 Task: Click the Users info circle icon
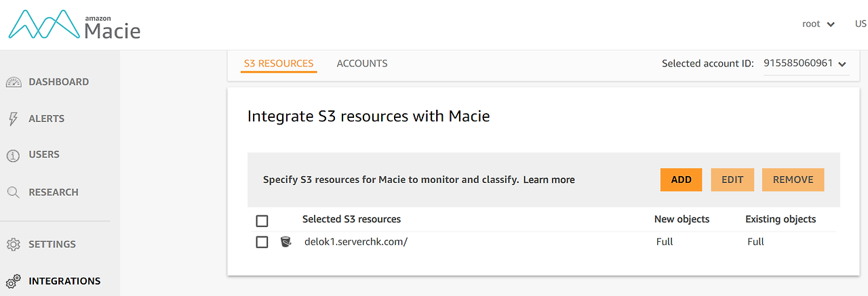point(13,155)
